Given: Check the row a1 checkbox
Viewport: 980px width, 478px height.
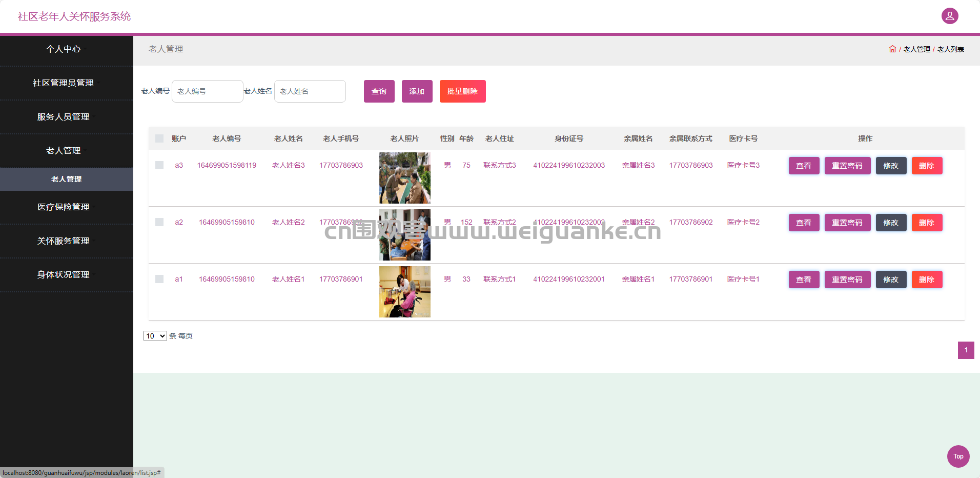Looking at the screenshot, I should 159,279.
